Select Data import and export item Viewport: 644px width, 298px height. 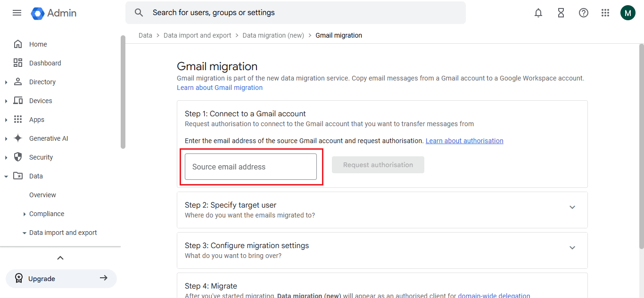click(x=63, y=233)
